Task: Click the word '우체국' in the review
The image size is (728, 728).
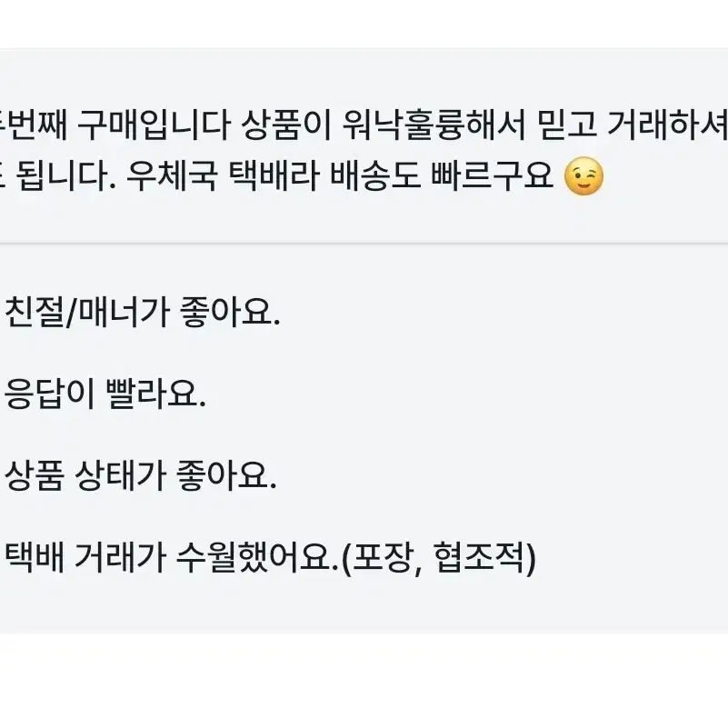Action: click(x=172, y=176)
